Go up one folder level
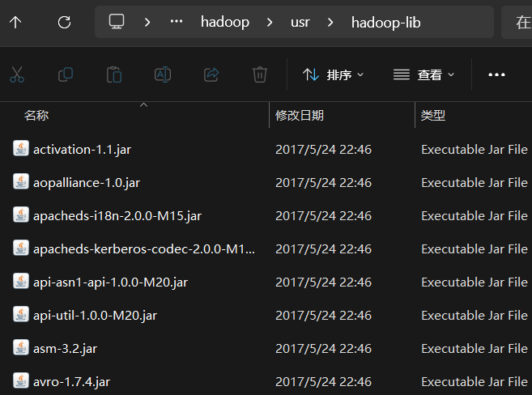The height and width of the screenshot is (395, 532). point(15,23)
